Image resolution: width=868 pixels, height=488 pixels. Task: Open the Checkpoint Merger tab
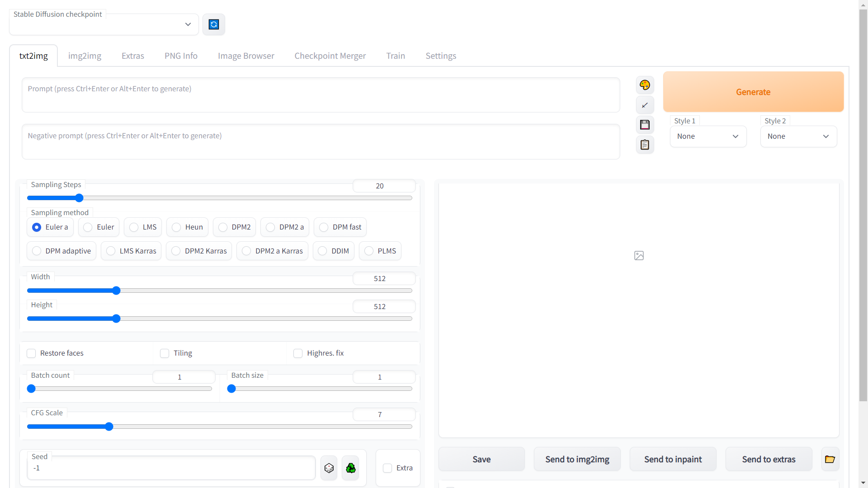[330, 56]
